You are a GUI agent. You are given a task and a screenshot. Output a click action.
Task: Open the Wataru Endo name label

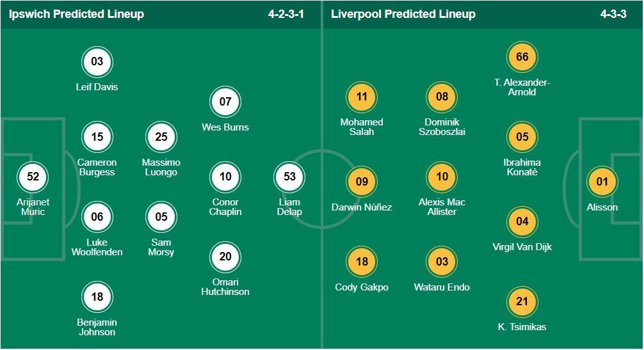(x=442, y=287)
